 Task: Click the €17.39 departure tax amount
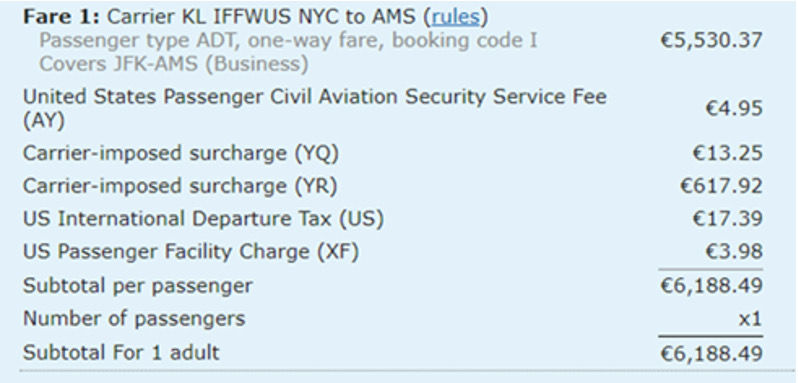(727, 219)
